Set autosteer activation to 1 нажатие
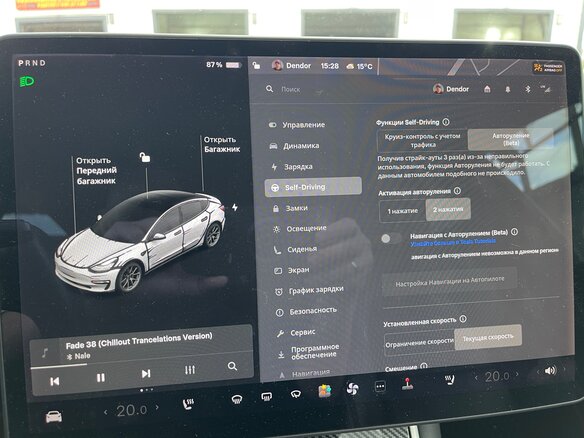The width and height of the screenshot is (584, 438). 403,211
